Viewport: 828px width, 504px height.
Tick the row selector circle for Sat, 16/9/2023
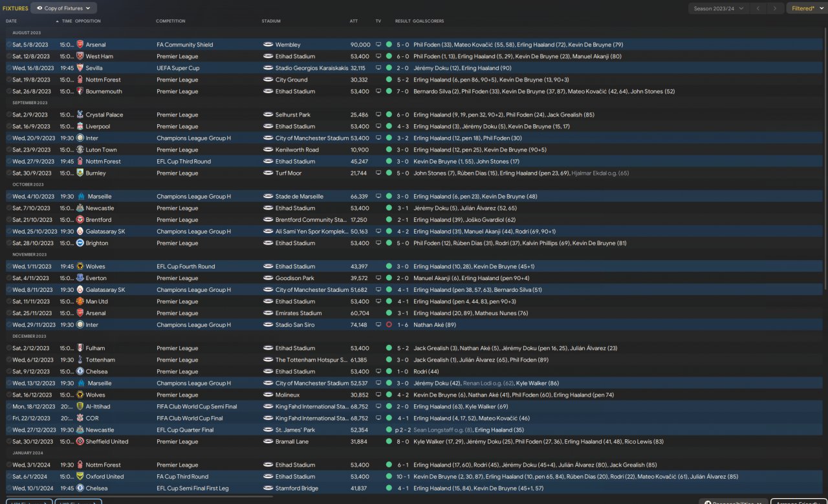9,126
